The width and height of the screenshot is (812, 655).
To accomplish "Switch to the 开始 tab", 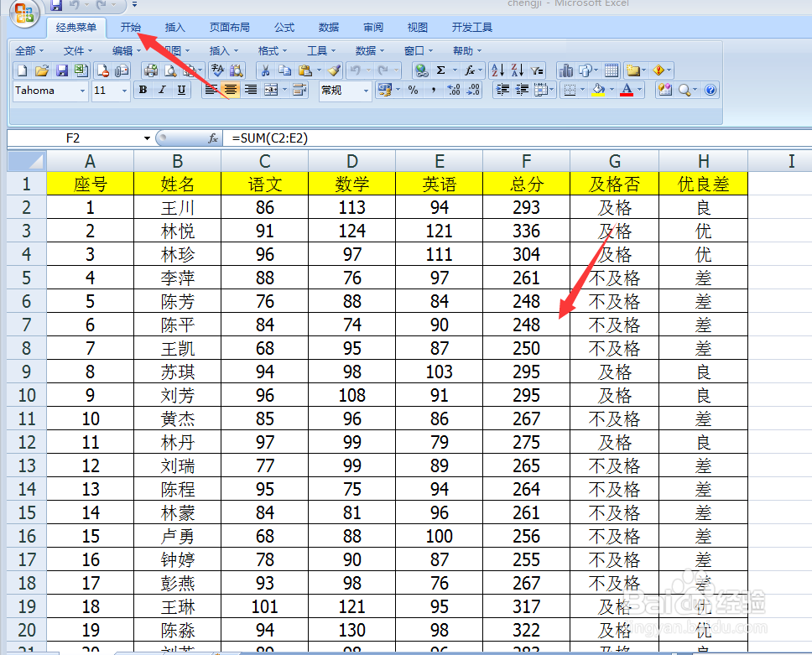I will coord(131,28).
